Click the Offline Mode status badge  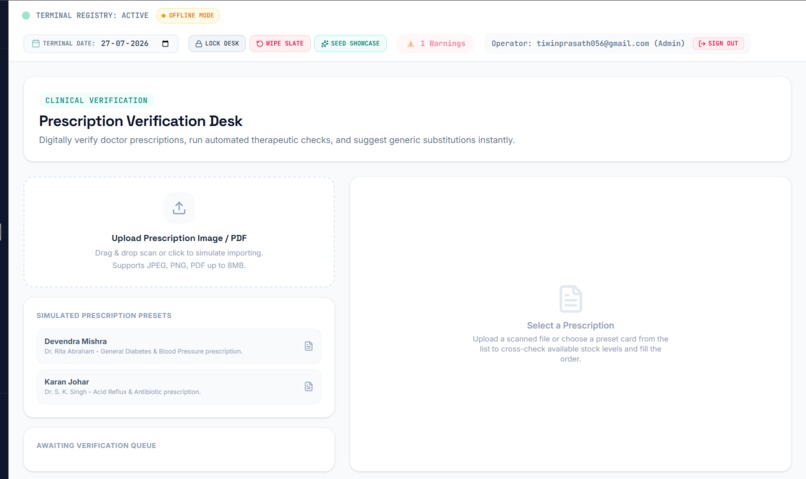188,15
